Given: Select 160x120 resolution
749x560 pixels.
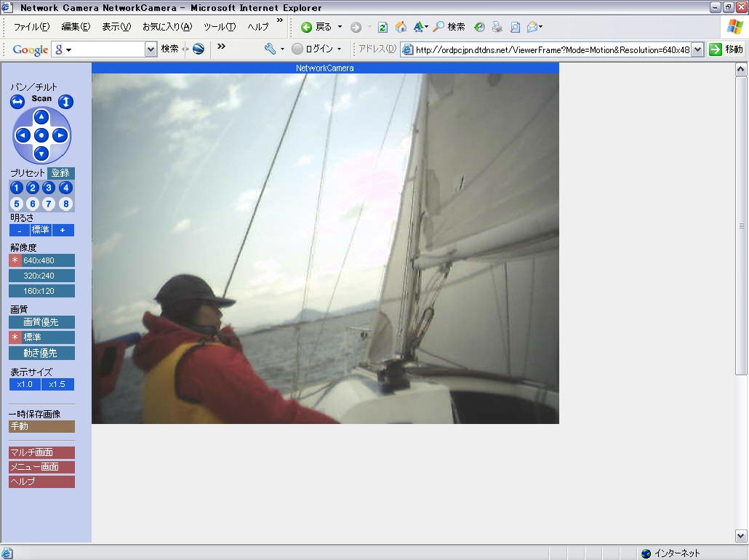Looking at the screenshot, I should 41,291.
